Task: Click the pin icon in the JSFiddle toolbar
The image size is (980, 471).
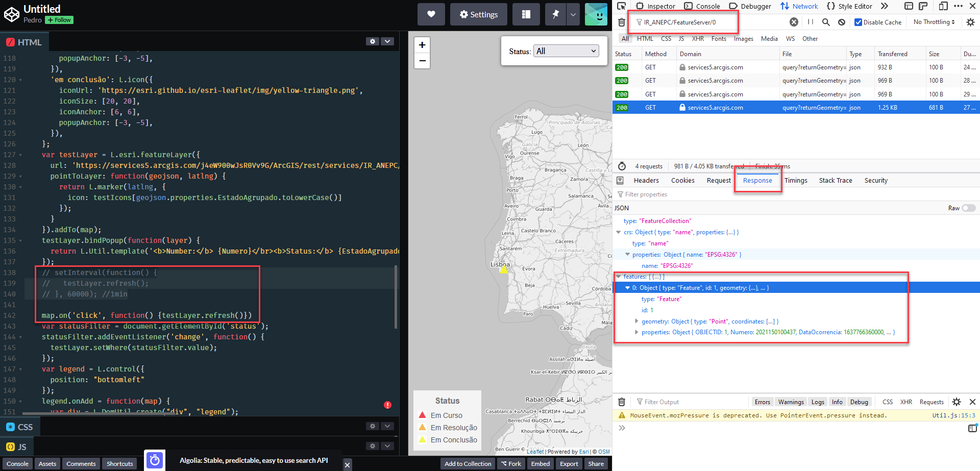Action: [x=555, y=14]
